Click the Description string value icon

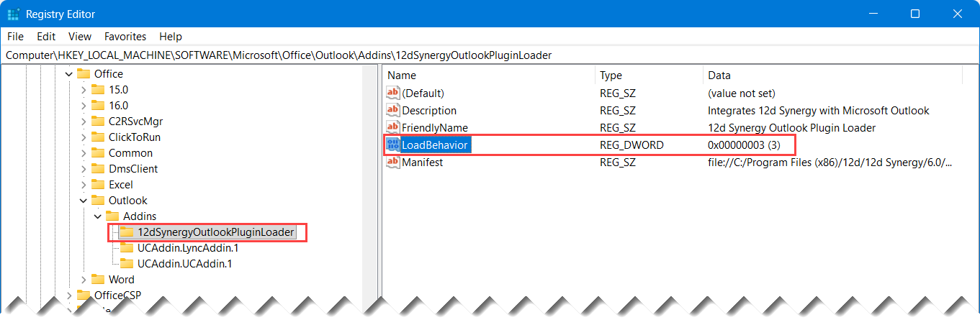click(392, 111)
